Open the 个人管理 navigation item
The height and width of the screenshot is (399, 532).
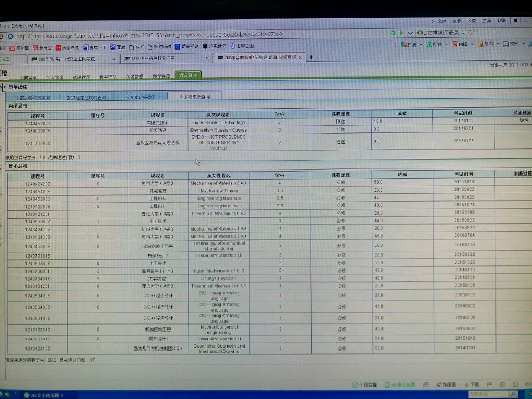[x=54, y=77]
